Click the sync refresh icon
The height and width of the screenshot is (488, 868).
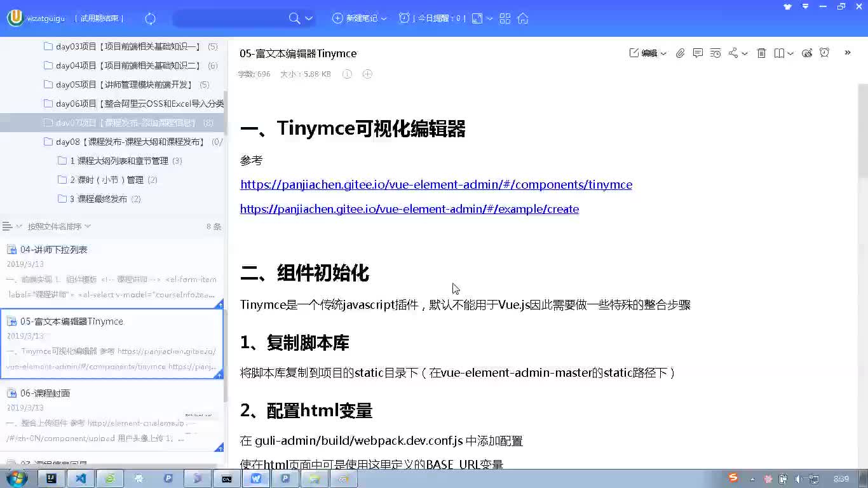tap(151, 18)
